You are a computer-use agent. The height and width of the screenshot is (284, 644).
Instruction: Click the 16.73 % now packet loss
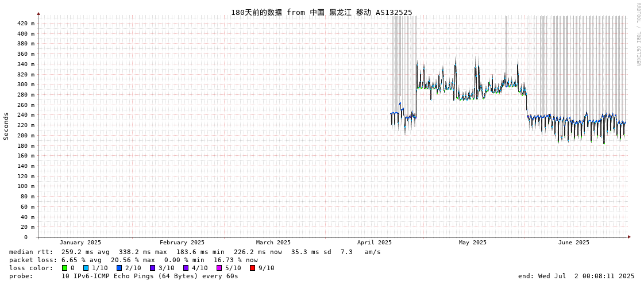click(x=236, y=260)
